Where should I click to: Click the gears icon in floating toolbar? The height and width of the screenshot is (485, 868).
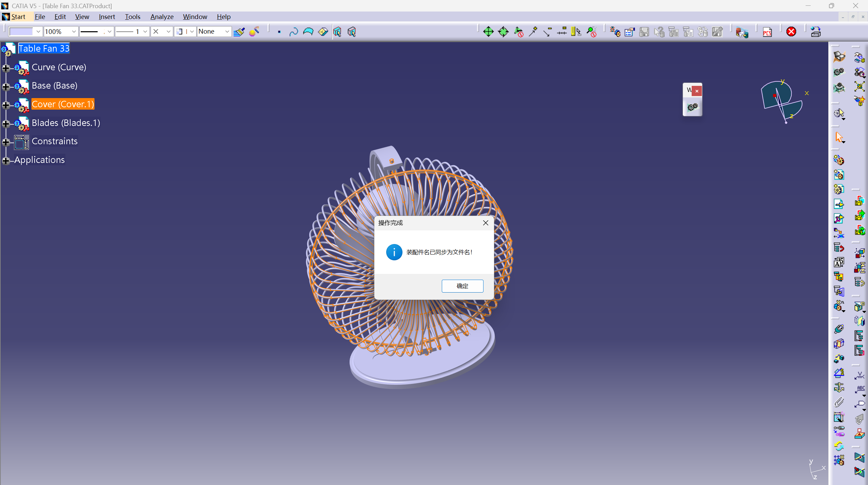(x=692, y=107)
